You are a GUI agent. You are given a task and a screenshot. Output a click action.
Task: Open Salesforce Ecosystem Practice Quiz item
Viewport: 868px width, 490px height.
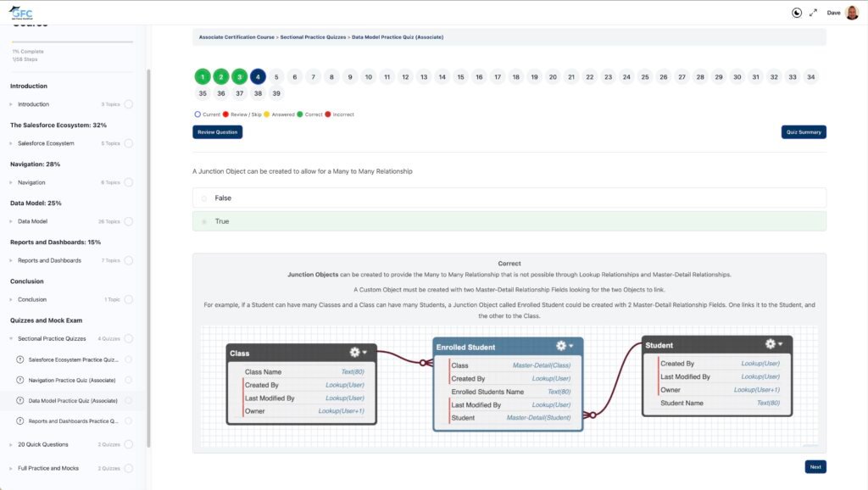pyautogui.click(x=73, y=359)
